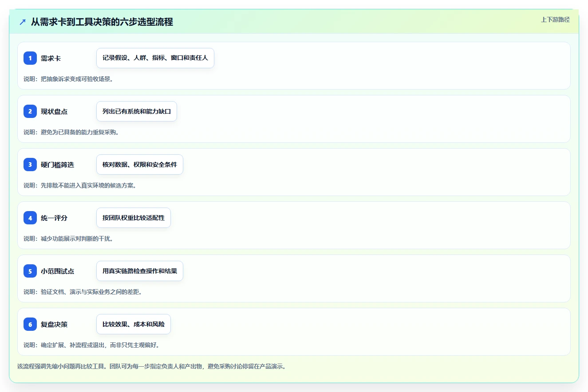Image resolution: width=588 pixels, height=392 pixels.
Task: Click the arrow icon beside the flow title
Action: pos(23,22)
